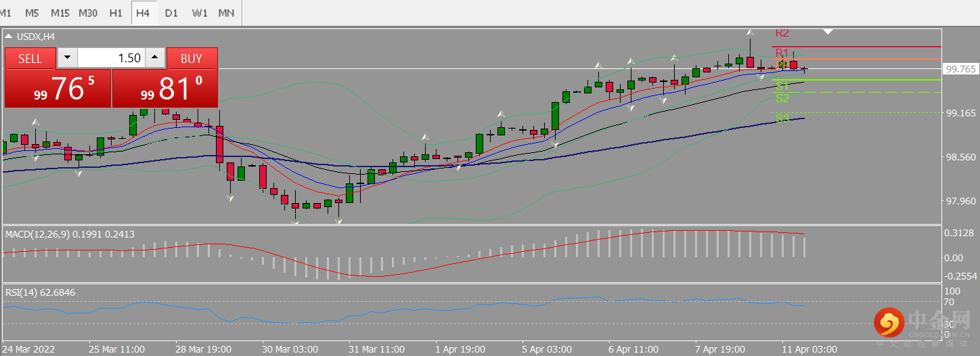Click the 97.960 price axis value

[x=961, y=200]
